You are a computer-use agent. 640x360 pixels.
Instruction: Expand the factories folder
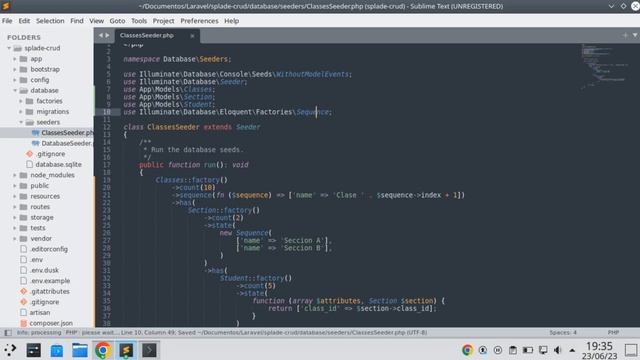21,101
